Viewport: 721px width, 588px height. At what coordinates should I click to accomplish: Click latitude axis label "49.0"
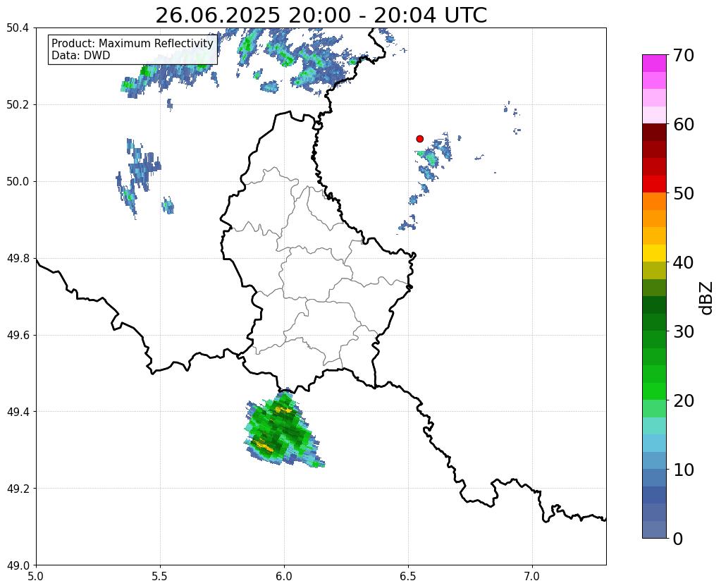[18, 565]
